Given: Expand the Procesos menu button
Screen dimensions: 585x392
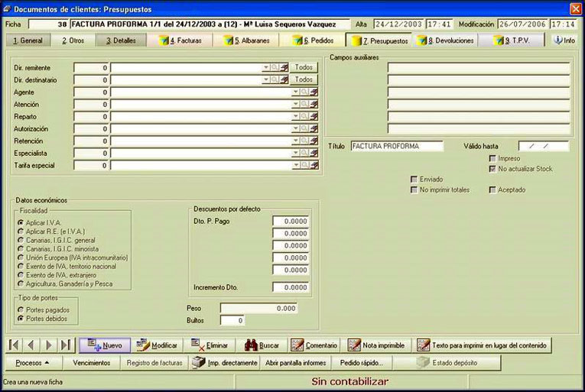Looking at the screenshot, I should pyautogui.click(x=32, y=362).
